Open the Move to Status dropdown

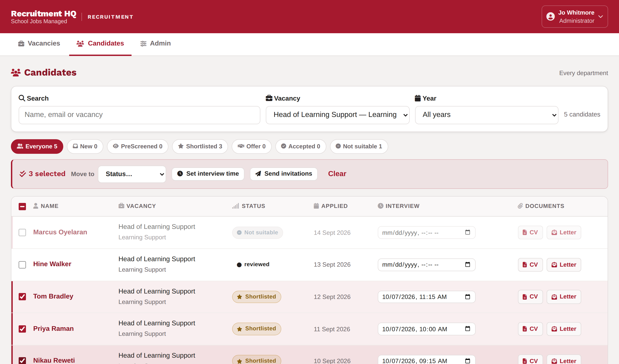[x=132, y=174]
